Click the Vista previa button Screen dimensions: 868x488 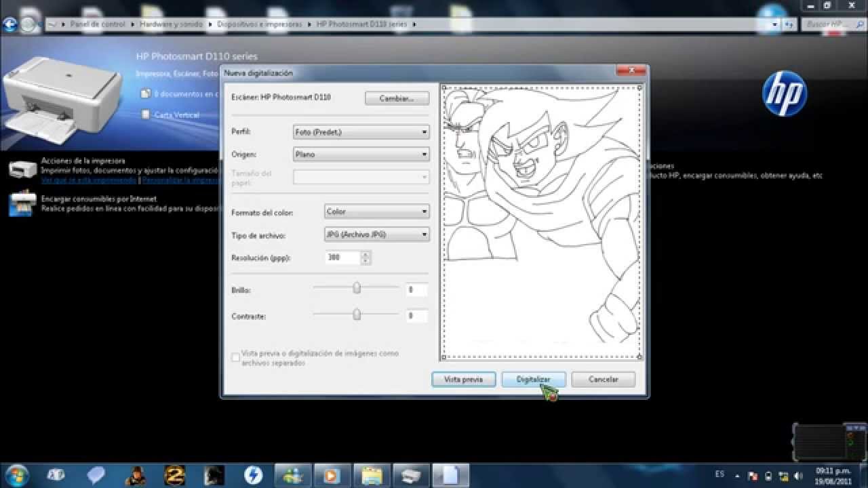pos(464,380)
